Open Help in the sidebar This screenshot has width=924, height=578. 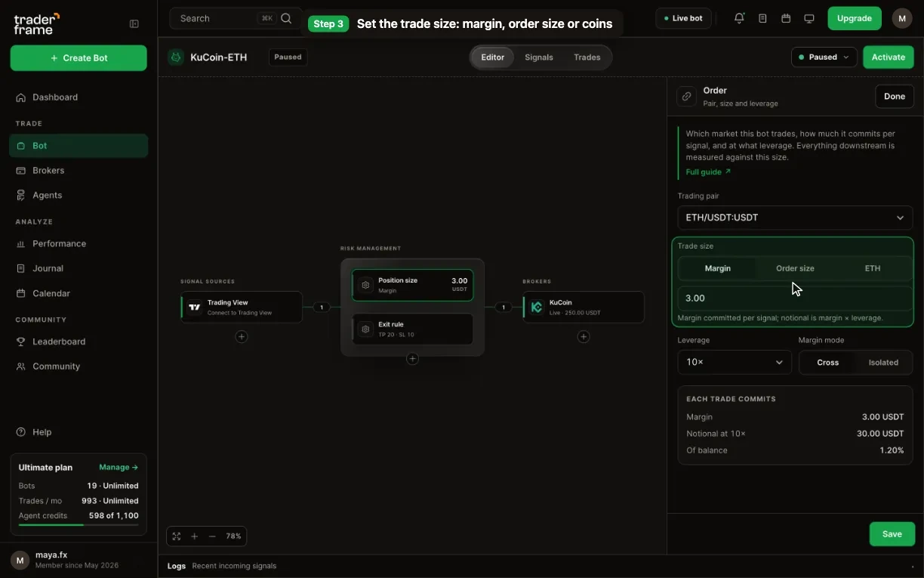pos(79,432)
